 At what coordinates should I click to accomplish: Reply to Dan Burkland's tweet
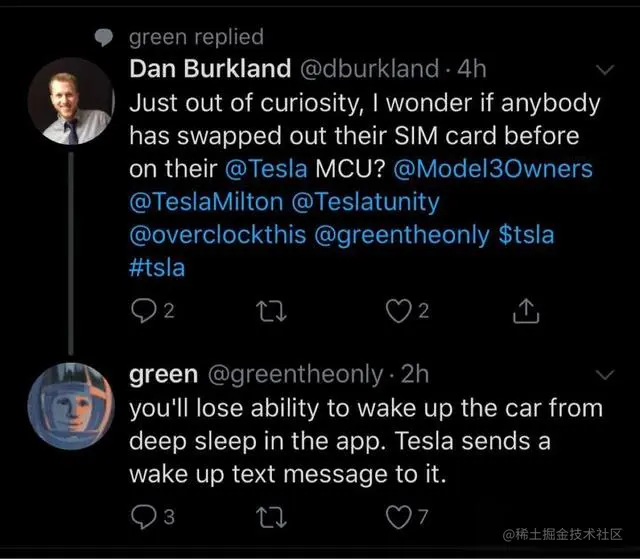(x=143, y=312)
